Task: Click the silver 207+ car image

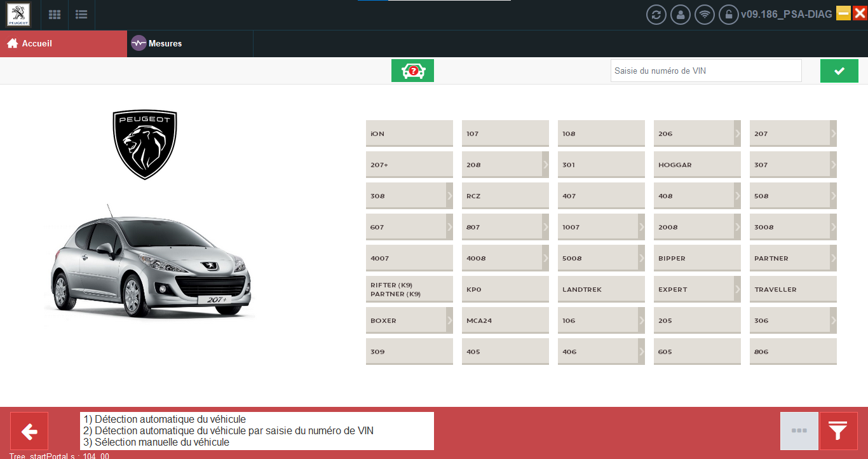Action: click(x=151, y=261)
